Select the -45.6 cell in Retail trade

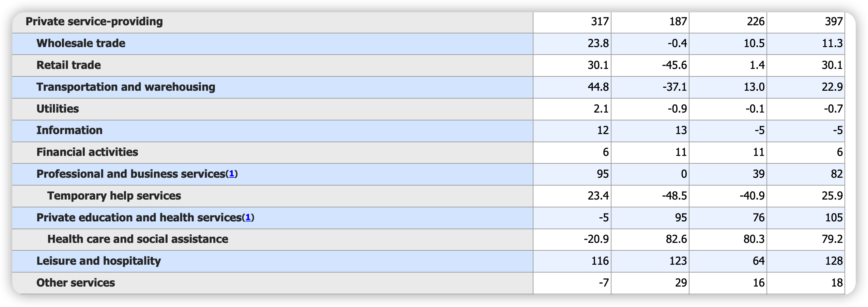click(x=674, y=65)
